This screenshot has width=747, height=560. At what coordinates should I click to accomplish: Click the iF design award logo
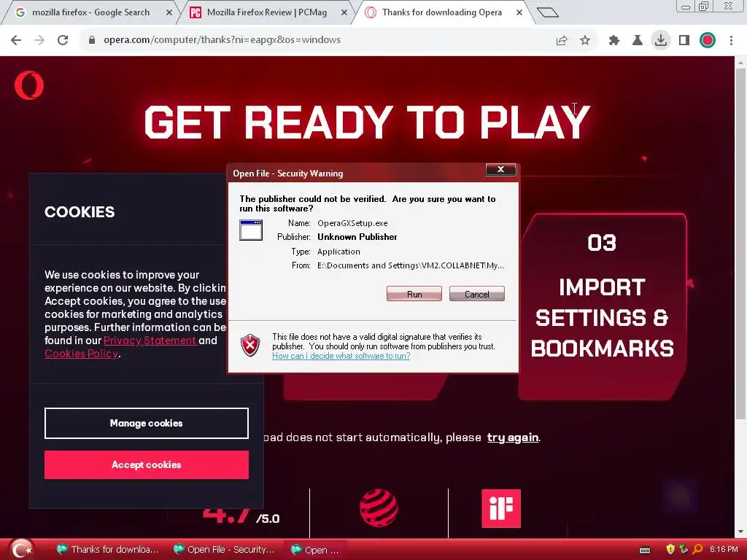501,508
